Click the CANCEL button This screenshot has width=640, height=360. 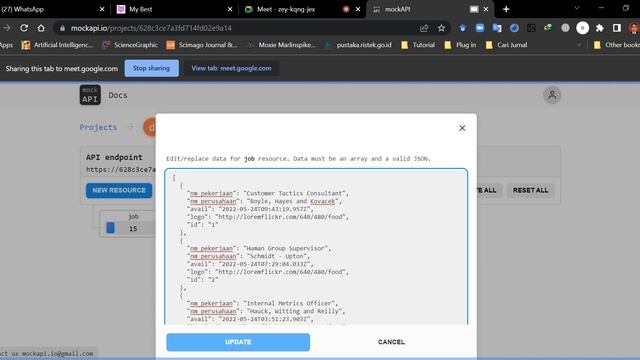pyautogui.click(x=391, y=342)
